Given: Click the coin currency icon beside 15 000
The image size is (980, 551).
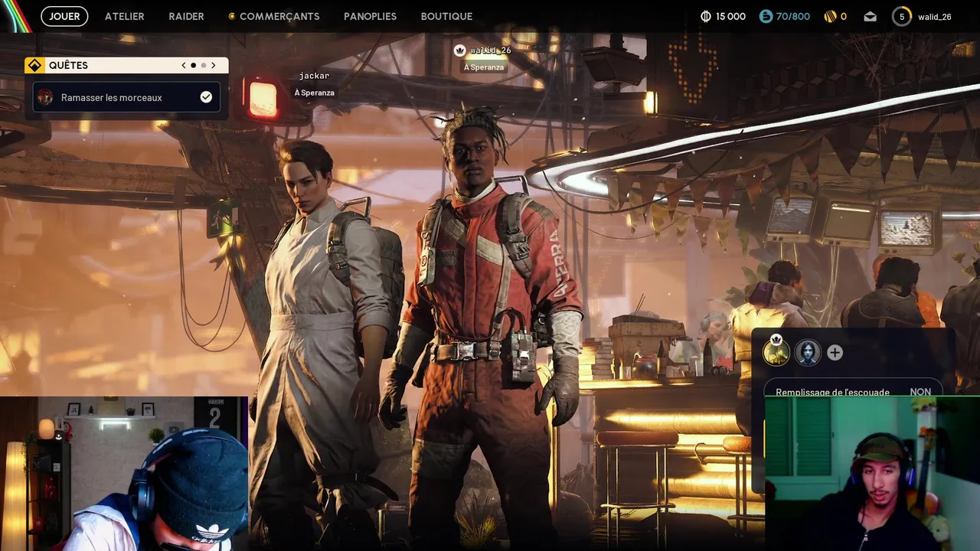Looking at the screenshot, I should click(x=706, y=16).
